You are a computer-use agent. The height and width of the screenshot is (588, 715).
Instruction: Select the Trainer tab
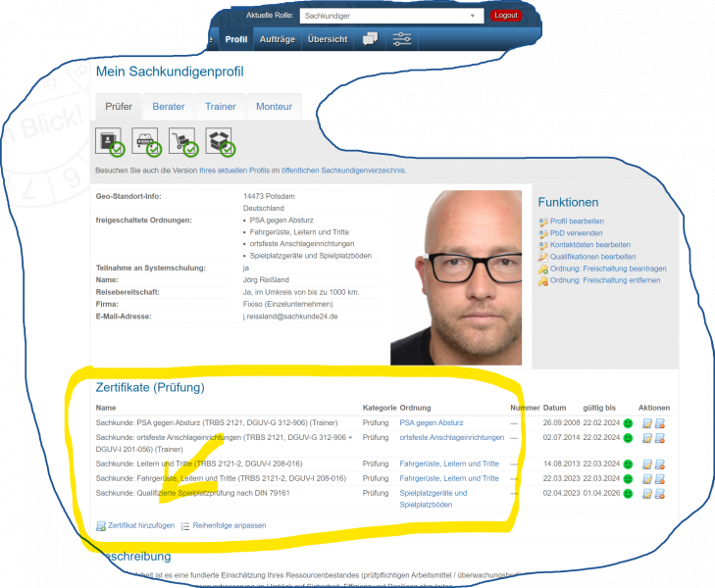coord(220,106)
